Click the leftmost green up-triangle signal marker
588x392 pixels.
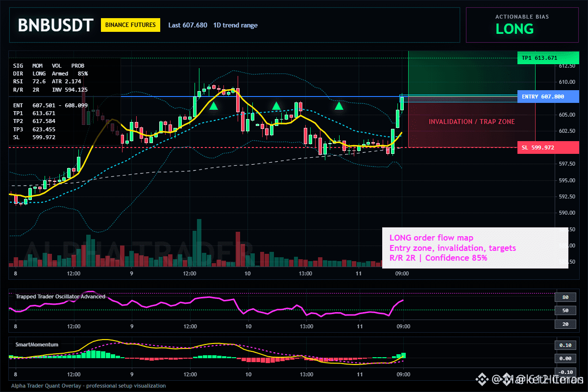pyautogui.click(x=214, y=105)
